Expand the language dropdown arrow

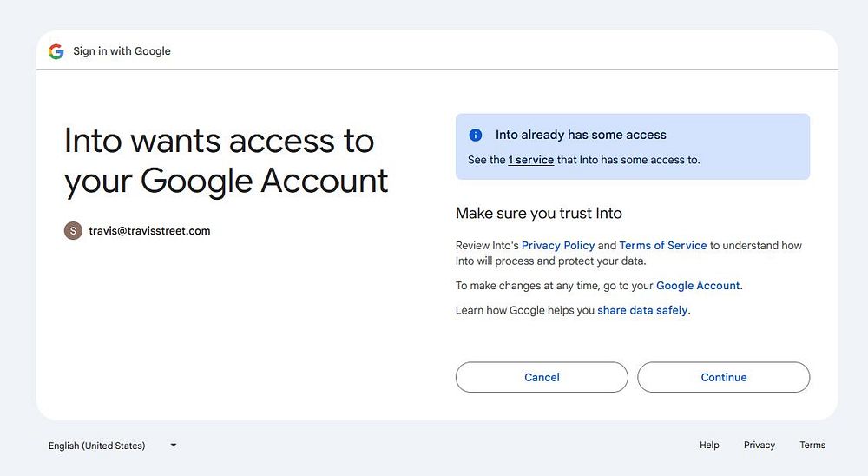[174, 446]
